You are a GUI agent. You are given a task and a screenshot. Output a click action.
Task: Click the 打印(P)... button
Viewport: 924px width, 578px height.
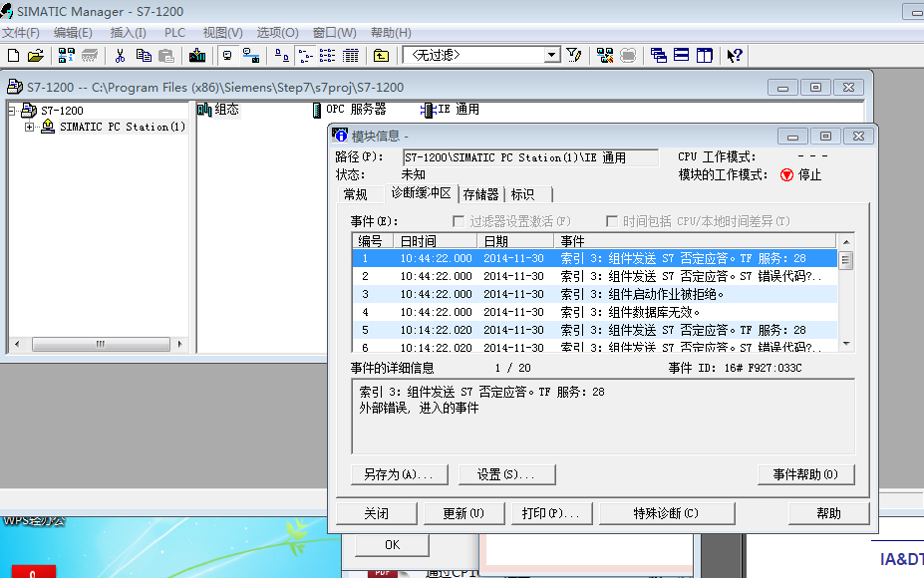pos(551,513)
